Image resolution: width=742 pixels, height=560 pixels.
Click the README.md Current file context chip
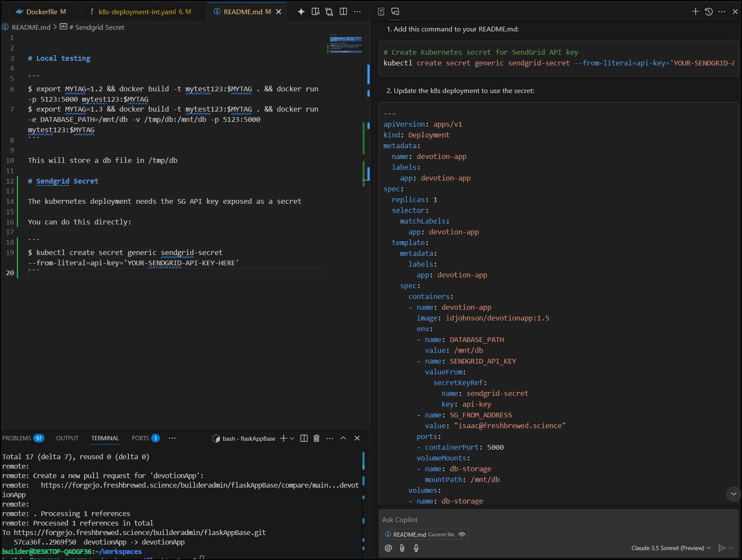coord(425,535)
